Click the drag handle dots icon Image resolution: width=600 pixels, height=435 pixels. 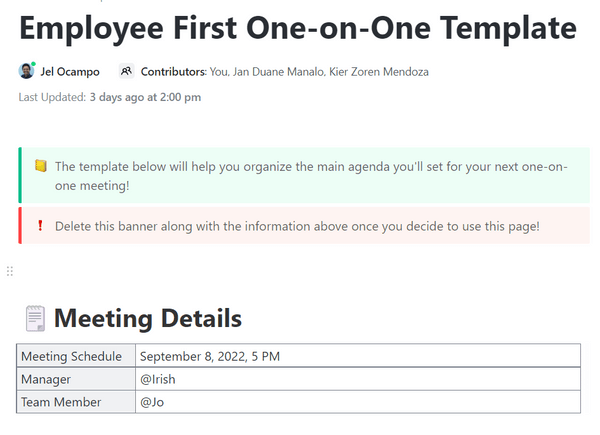pos(10,271)
